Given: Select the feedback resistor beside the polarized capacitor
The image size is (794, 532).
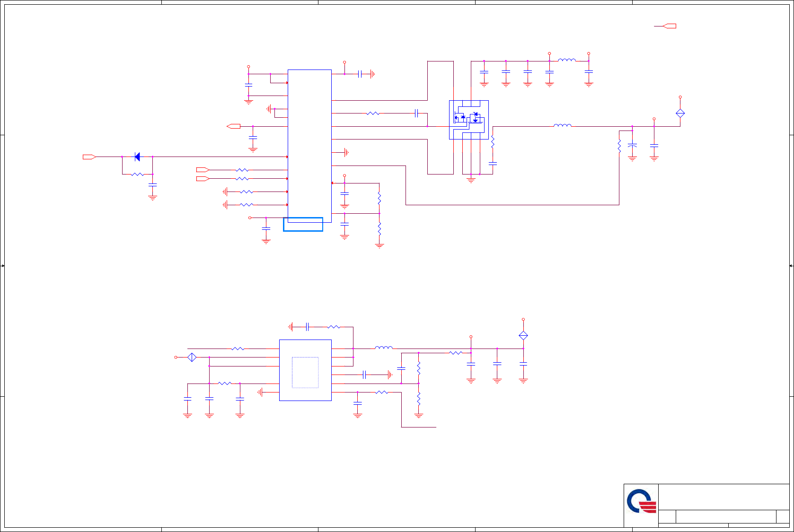Looking at the screenshot, I should tap(619, 146).
